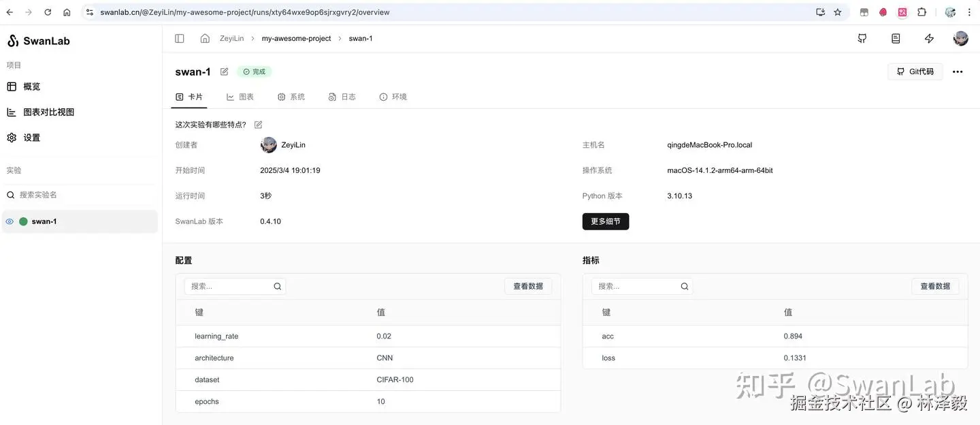This screenshot has width=980, height=425.
Task: Click browser home button
Action: (x=67, y=12)
